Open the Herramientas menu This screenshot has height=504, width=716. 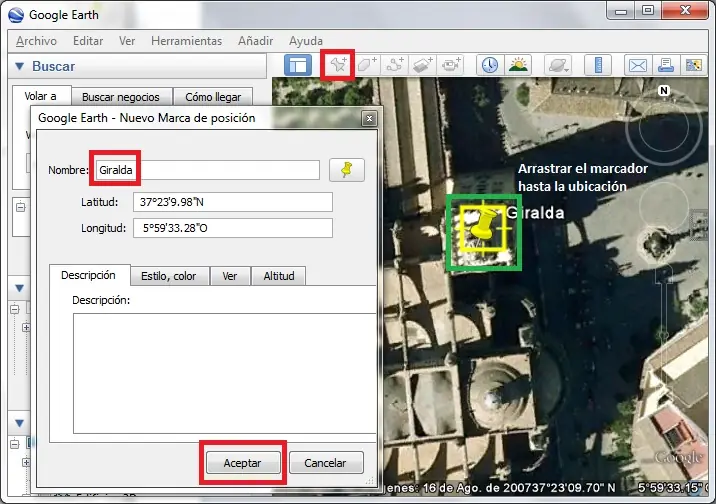pyautogui.click(x=186, y=41)
